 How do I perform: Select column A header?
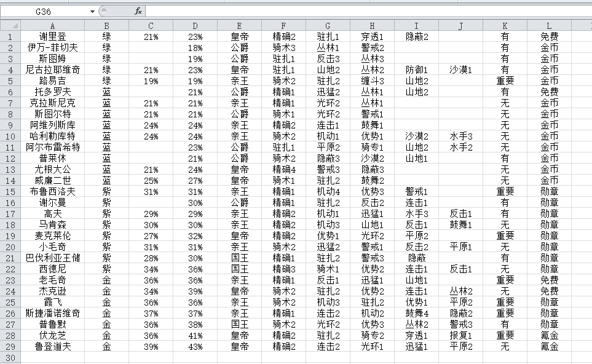coord(52,25)
